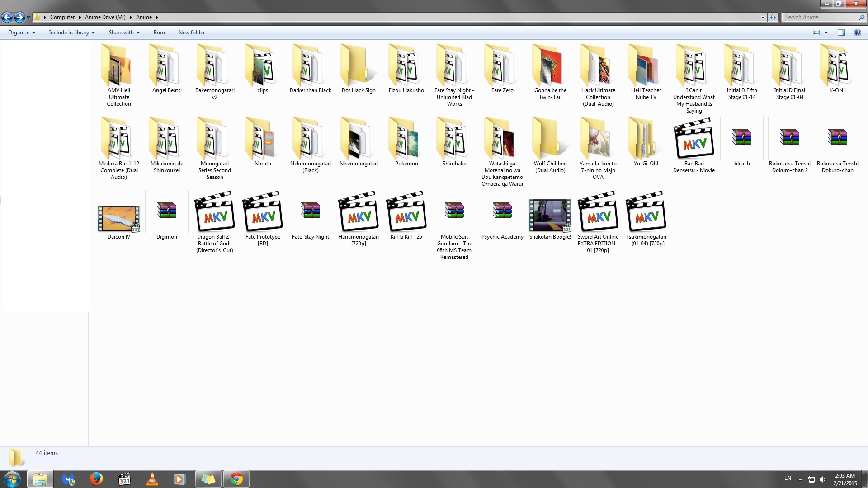Click the Forward navigation arrow
The image size is (868, 488).
(x=19, y=17)
